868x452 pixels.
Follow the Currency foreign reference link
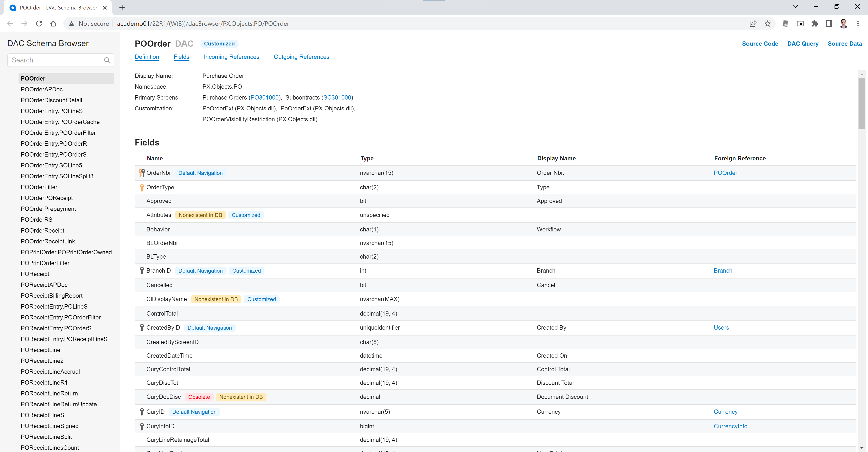click(x=725, y=412)
